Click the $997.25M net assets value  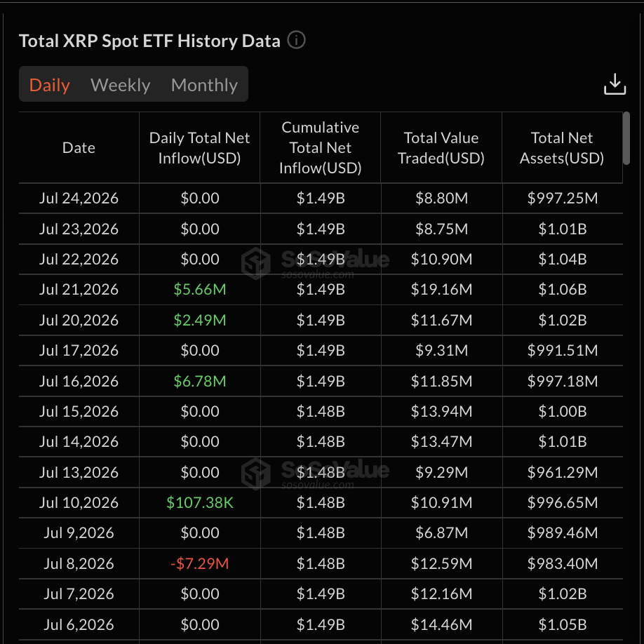click(562, 199)
